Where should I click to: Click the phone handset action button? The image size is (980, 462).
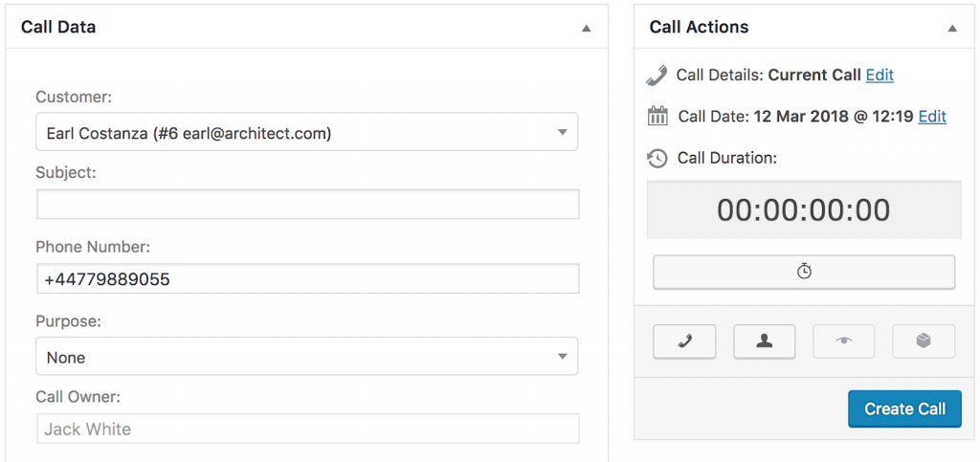(684, 341)
